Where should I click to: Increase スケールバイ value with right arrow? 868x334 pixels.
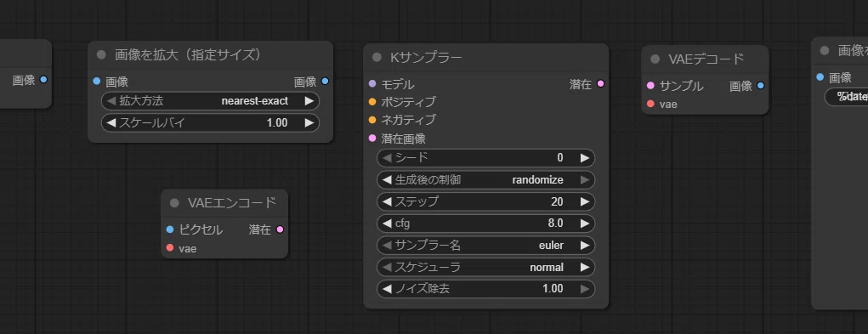click(x=309, y=122)
